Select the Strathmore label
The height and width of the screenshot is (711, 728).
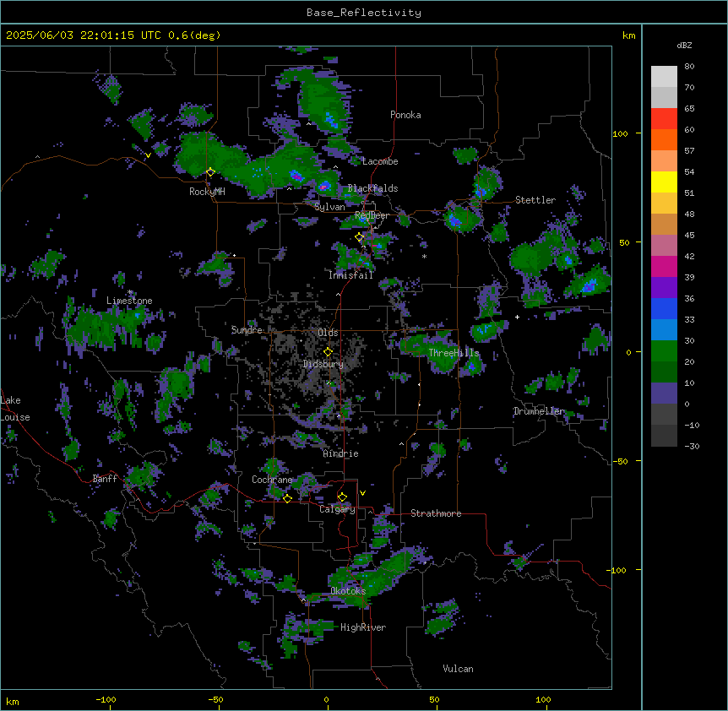[x=436, y=513]
